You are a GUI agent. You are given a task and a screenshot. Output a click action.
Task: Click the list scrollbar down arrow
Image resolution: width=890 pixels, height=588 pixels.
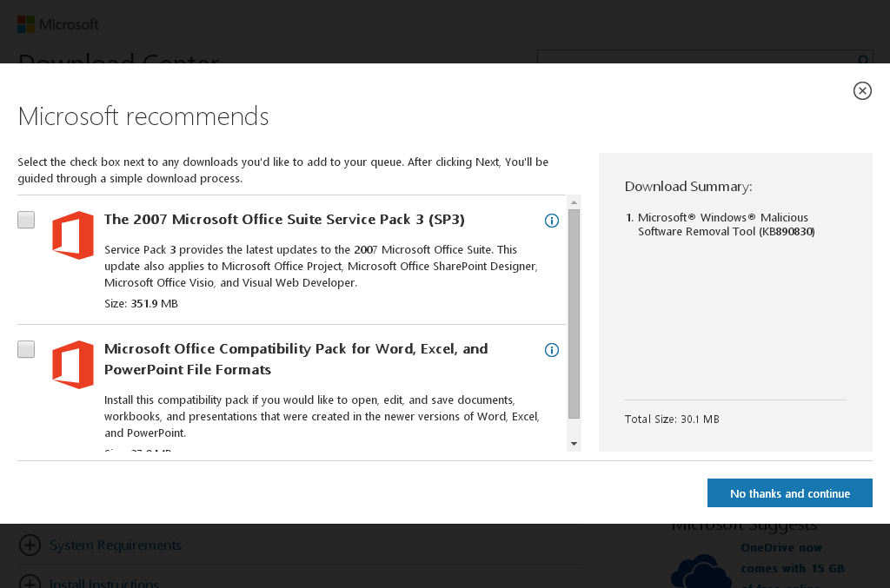point(574,444)
